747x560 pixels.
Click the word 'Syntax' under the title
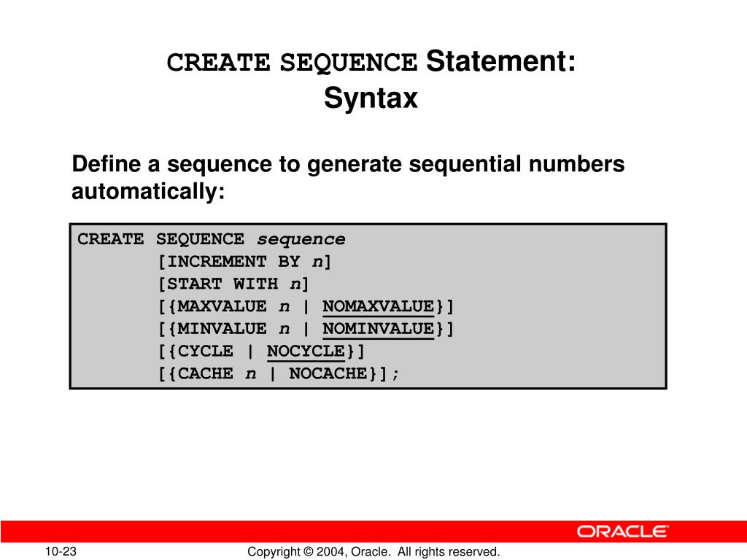pos(371,98)
